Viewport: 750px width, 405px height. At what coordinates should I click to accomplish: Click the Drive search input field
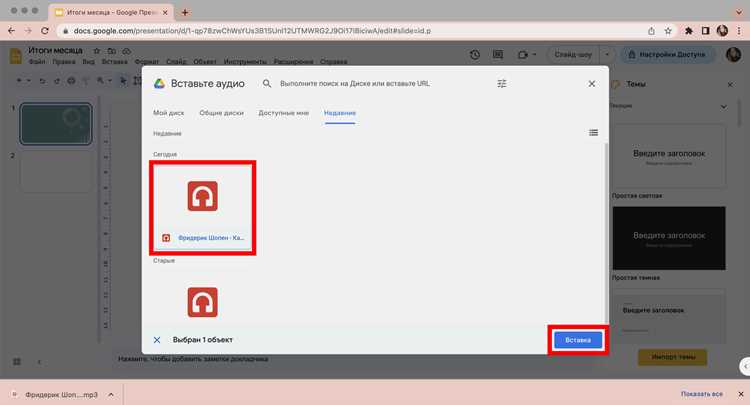tap(354, 84)
